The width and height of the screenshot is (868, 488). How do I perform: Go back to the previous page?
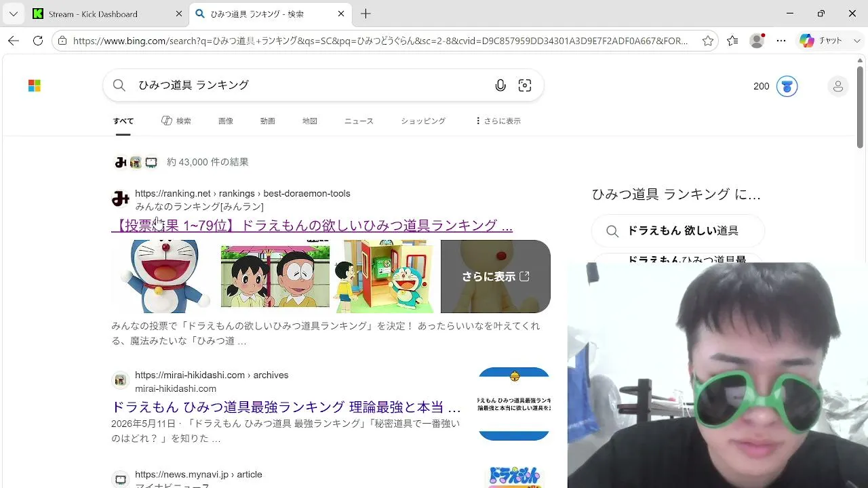click(x=14, y=41)
